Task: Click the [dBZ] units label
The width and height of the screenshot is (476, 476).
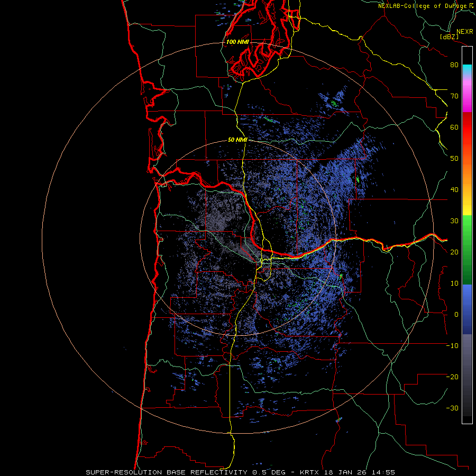Action: click(449, 36)
